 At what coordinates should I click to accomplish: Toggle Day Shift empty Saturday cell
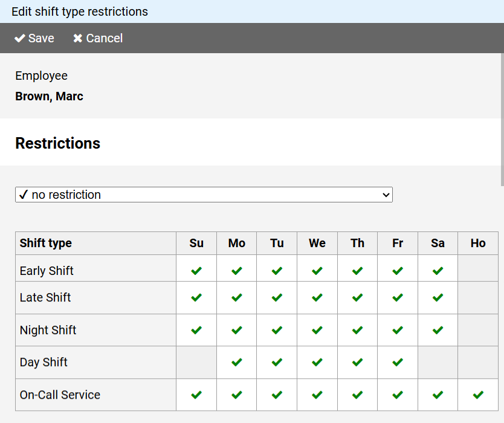pos(438,362)
